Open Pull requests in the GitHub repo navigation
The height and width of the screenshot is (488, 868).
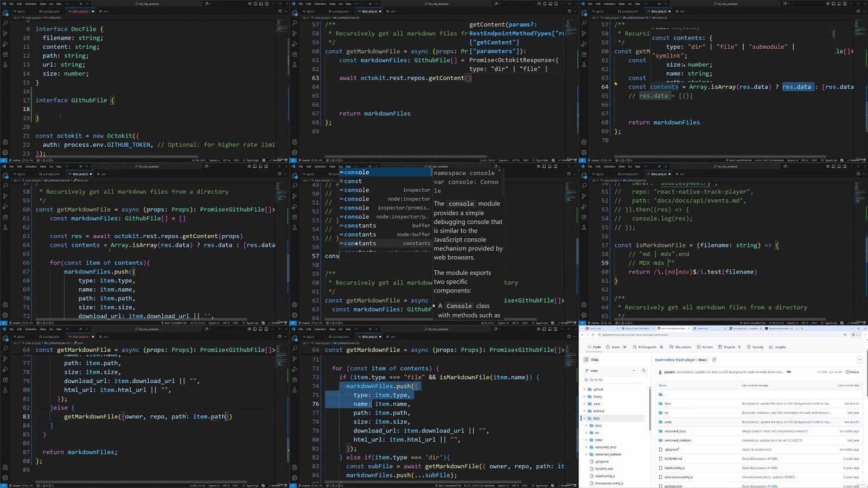[647, 347]
